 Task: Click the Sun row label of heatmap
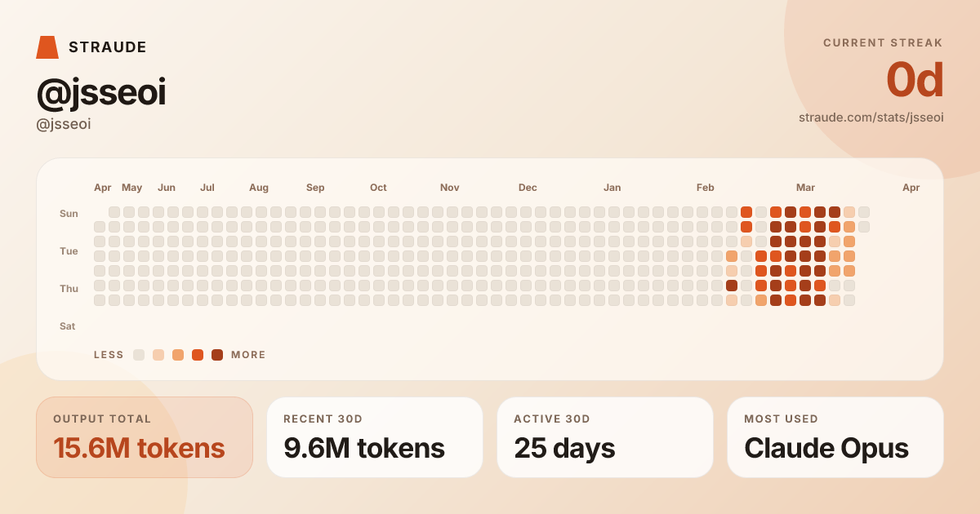(69, 214)
